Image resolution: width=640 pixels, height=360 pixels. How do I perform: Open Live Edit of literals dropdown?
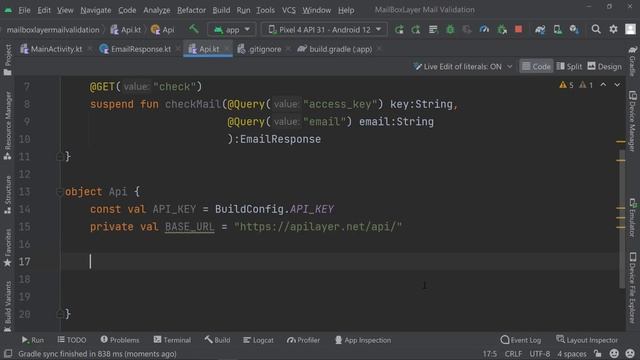[462, 67]
